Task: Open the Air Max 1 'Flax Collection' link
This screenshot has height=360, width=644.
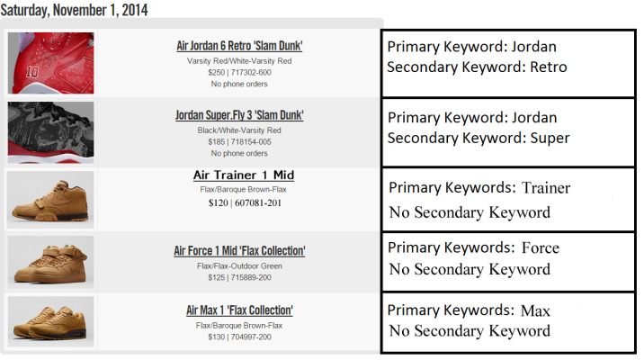Action: tap(239, 310)
